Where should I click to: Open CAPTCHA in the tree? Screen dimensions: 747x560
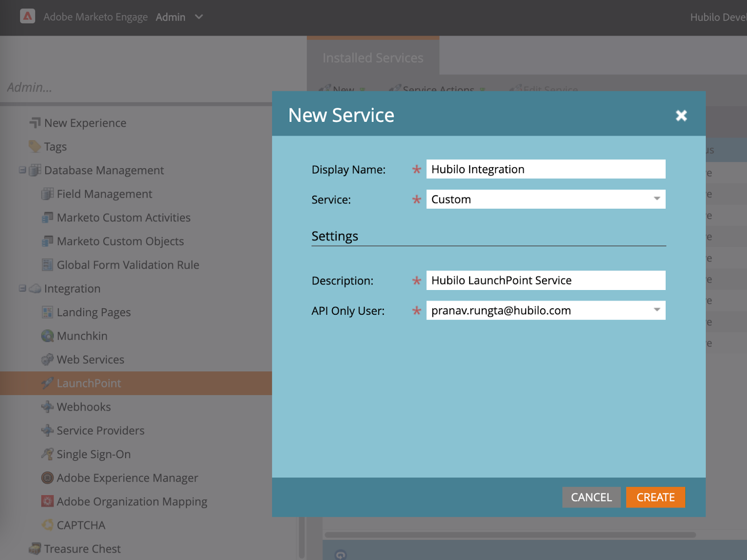point(81,525)
